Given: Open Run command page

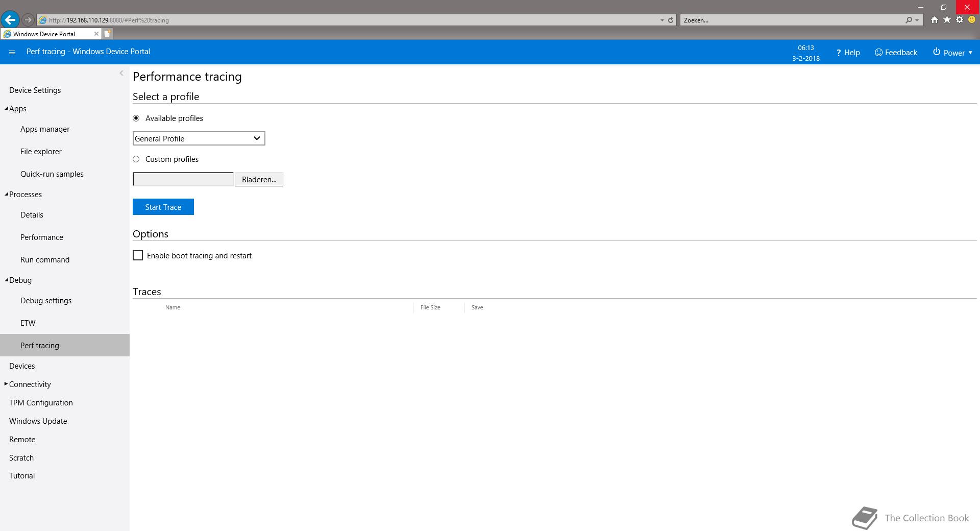Looking at the screenshot, I should (x=45, y=260).
